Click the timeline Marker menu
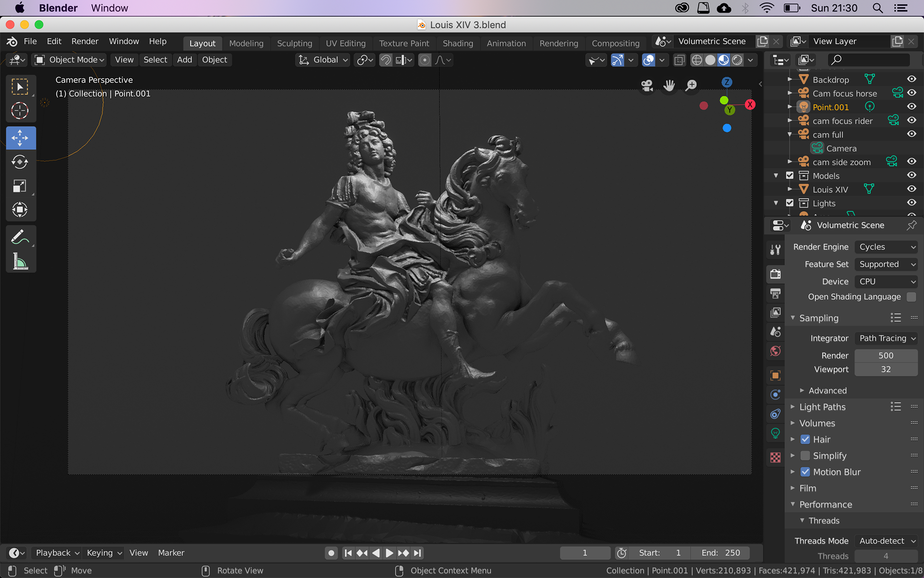The width and height of the screenshot is (924, 578). (x=171, y=553)
